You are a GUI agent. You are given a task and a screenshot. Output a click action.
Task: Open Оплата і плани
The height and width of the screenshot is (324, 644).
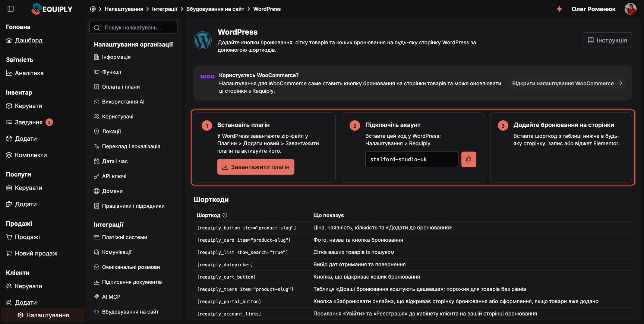pyautogui.click(x=117, y=87)
